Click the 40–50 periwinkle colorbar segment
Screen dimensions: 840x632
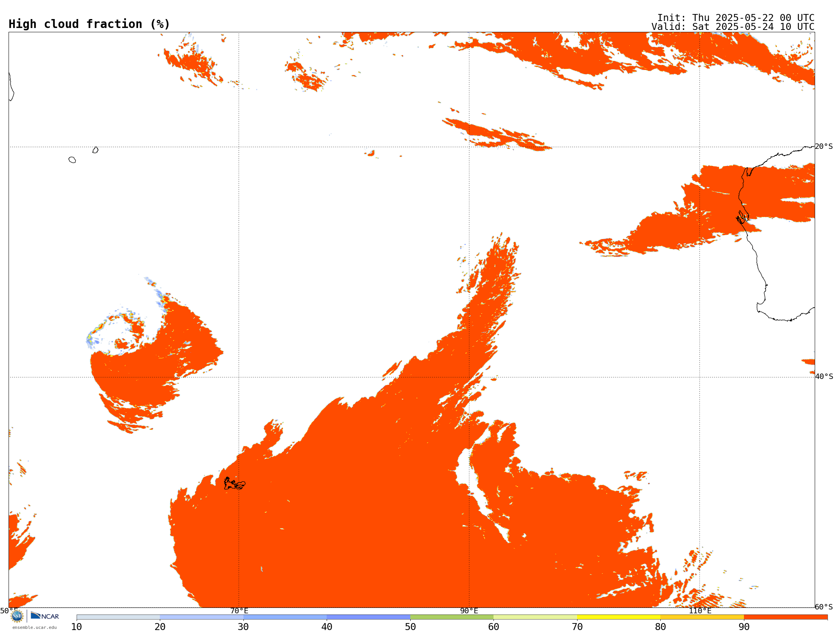pos(368,617)
